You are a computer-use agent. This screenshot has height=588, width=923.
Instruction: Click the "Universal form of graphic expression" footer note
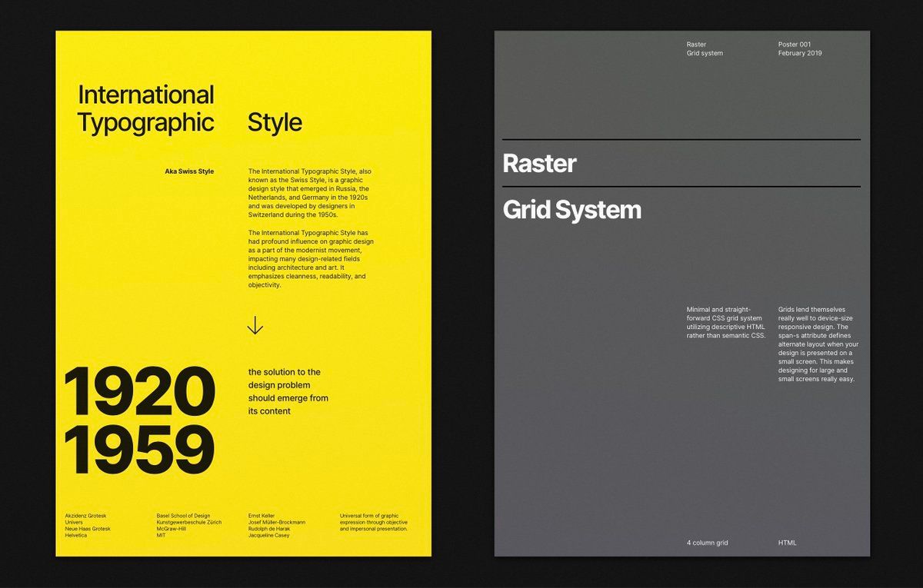(374, 522)
